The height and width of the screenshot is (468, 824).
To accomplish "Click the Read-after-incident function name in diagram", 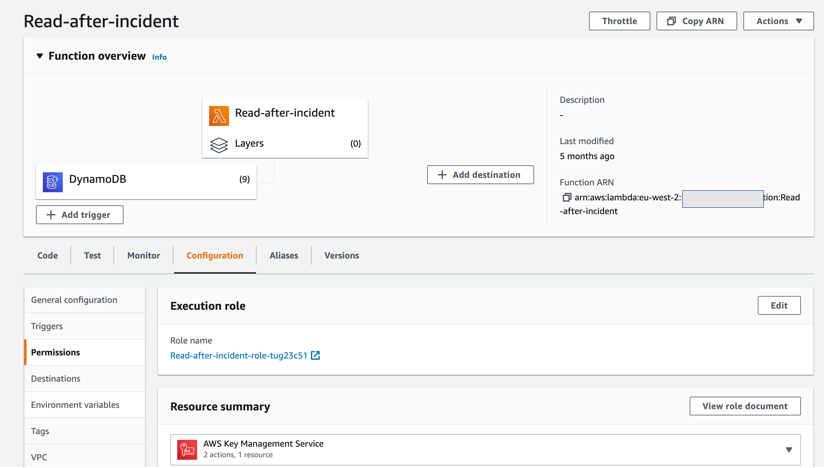I will [285, 113].
